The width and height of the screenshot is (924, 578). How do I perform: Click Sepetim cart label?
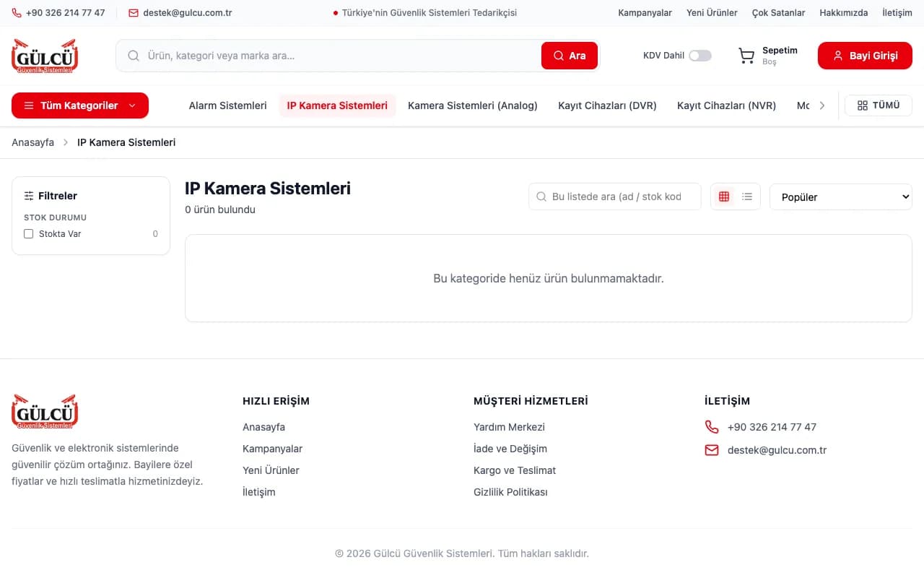780,51
